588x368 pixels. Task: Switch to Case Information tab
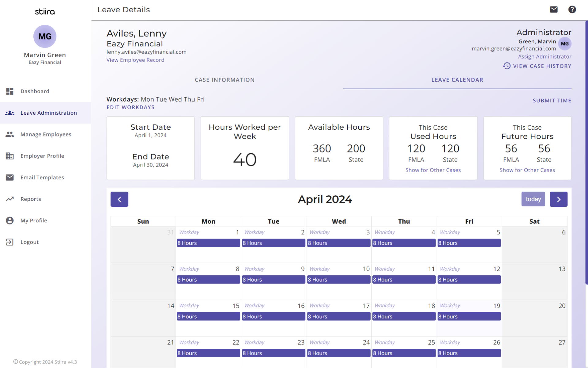[224, 80]
